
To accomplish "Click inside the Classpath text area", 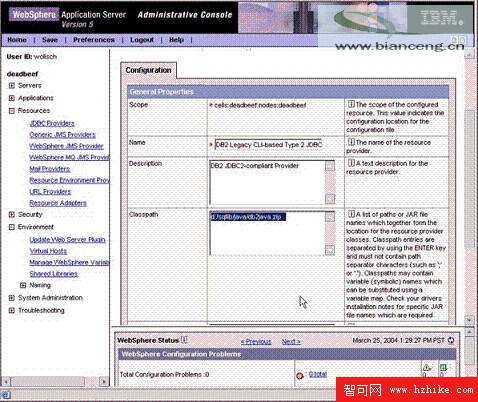I will pos(267,233).
